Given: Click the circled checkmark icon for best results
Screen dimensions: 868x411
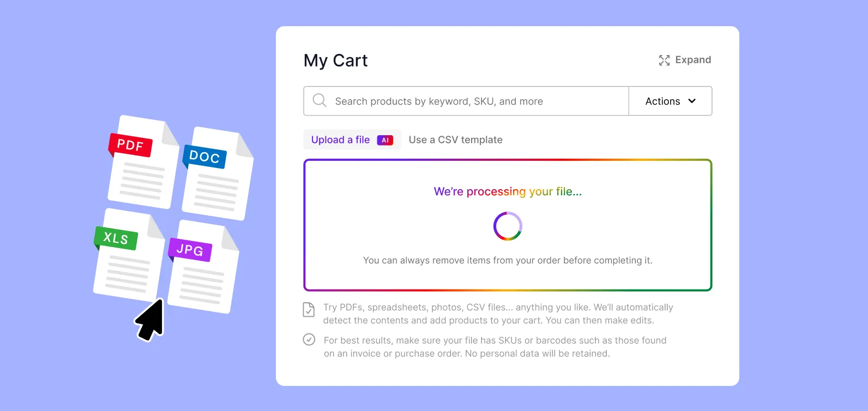Looking at the screenshot, I should pyautogui.click(x=309, y=340).
